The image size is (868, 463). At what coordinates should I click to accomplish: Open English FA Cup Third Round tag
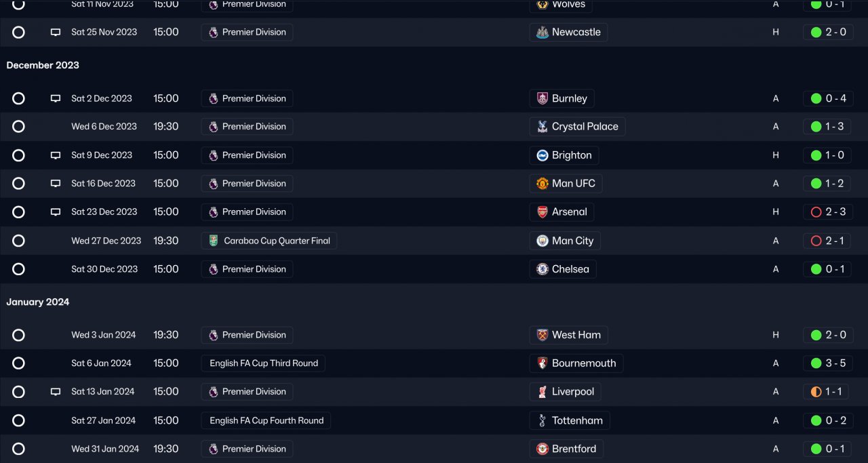(x=263, y=363)
